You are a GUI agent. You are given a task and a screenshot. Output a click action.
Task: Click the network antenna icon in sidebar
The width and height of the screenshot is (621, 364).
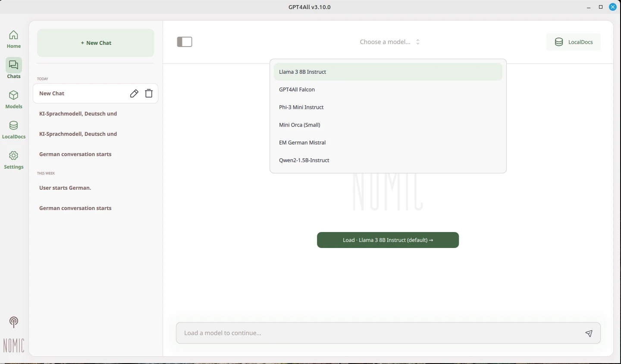(14, 322)
